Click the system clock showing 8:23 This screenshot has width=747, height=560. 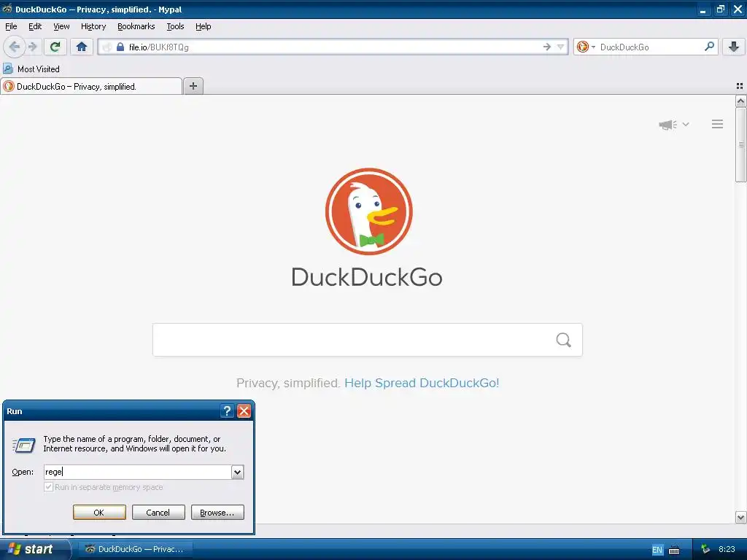(727, 549)
